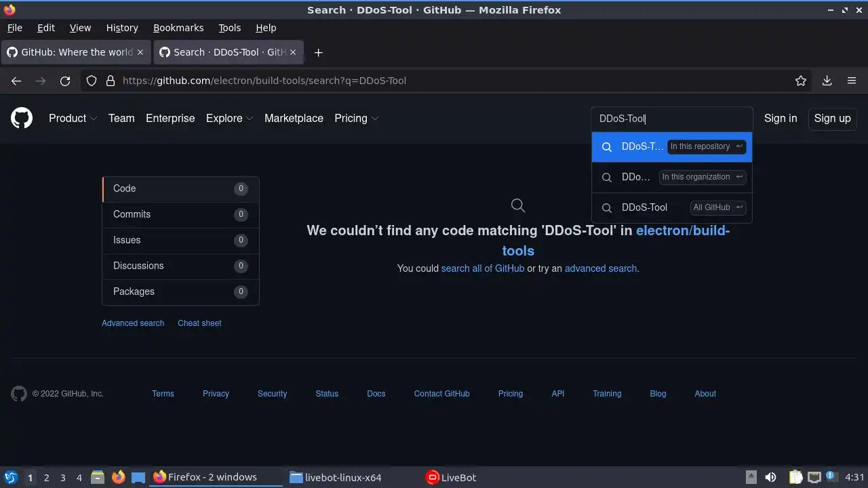Image resolution: width=868 pixels, height=488 pixels.
Task: Launch Firefox from taskbar quick-launch icon
Action: point(118,477)
